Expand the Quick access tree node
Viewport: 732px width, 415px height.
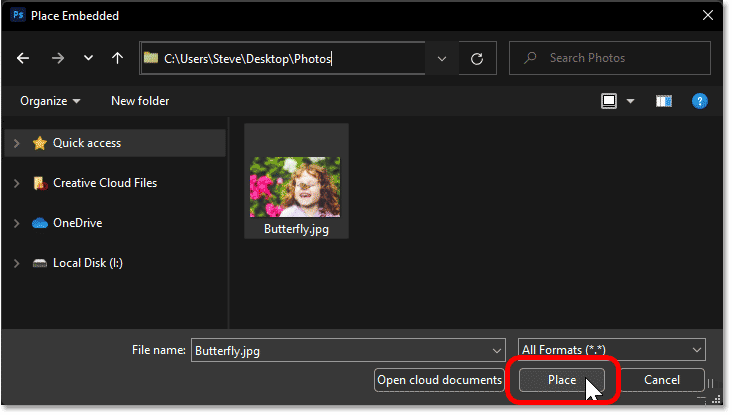[x=15, y=143]
